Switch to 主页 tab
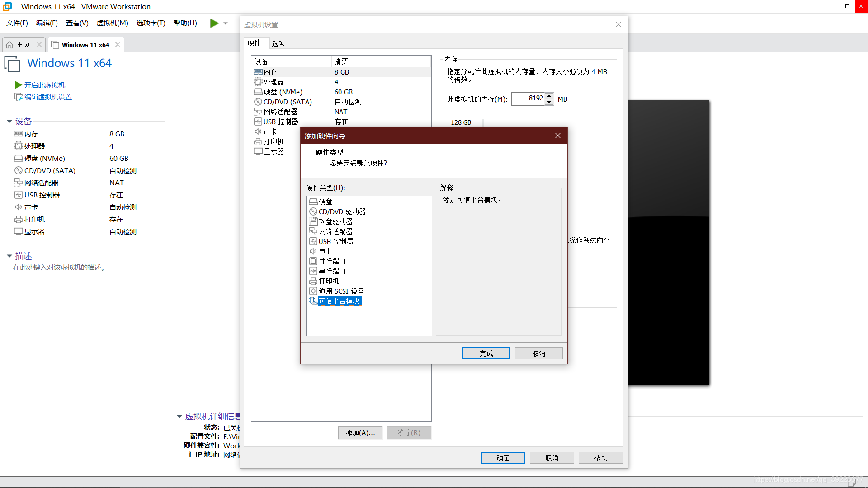 pyautogui.click(x=23, y=45)
